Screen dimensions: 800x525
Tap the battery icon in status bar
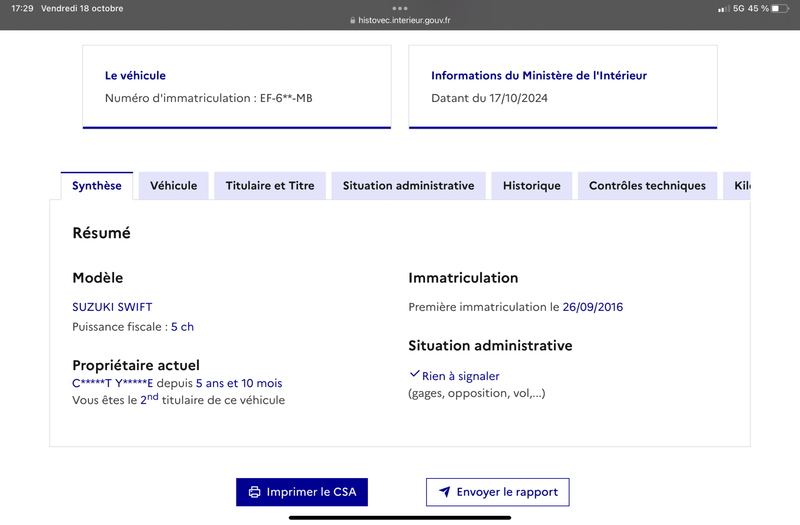pos(780,8)
